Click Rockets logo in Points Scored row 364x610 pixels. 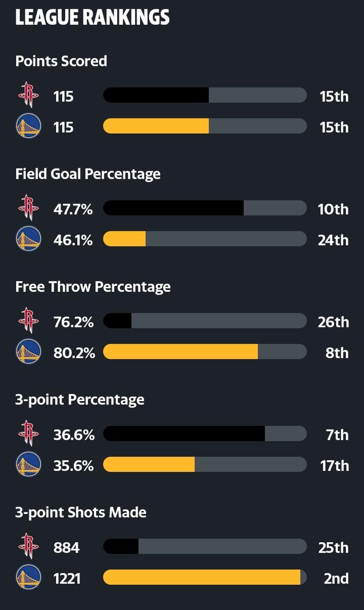tap(28, 95)
